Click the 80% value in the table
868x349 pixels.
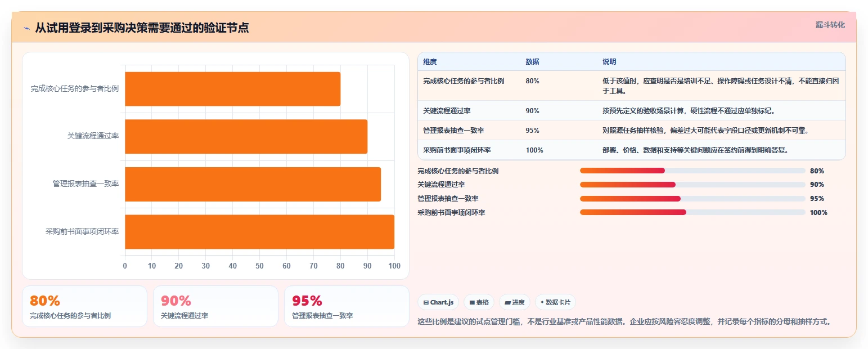532,81
